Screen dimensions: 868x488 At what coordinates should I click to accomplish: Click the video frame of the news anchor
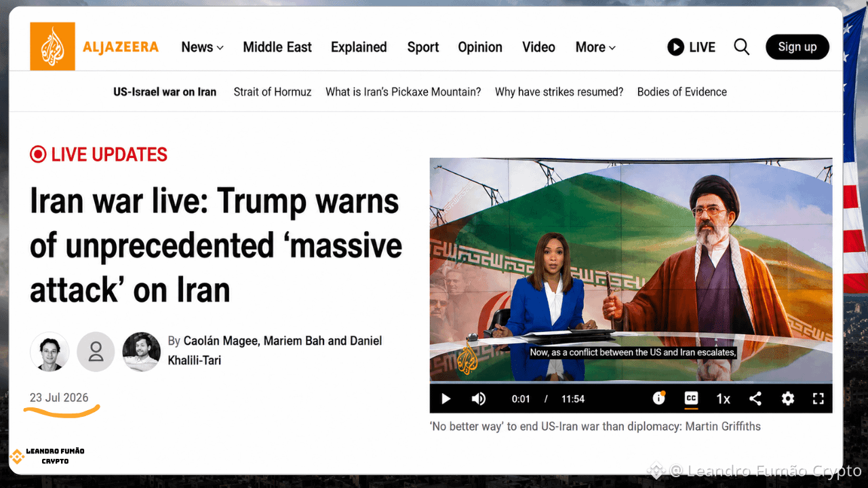[631, 270]
